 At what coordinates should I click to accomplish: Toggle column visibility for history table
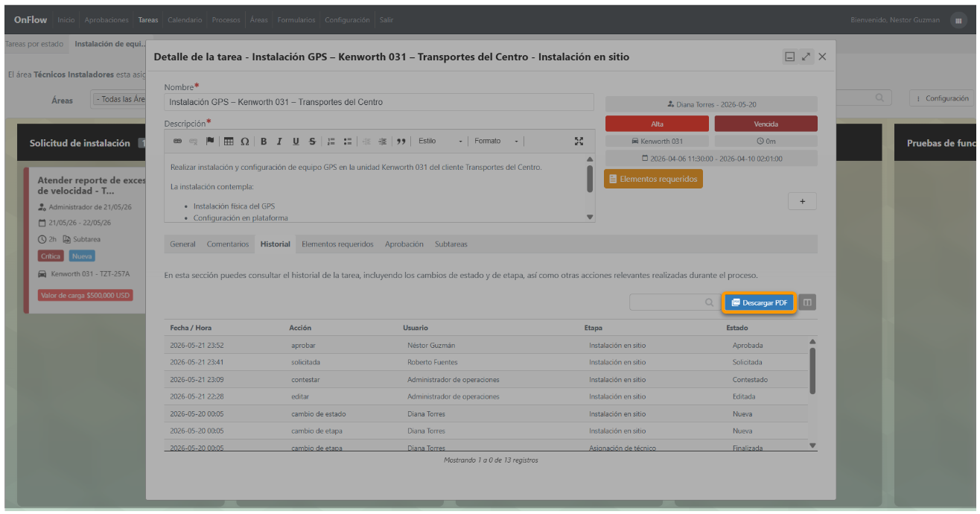(808, 302)
